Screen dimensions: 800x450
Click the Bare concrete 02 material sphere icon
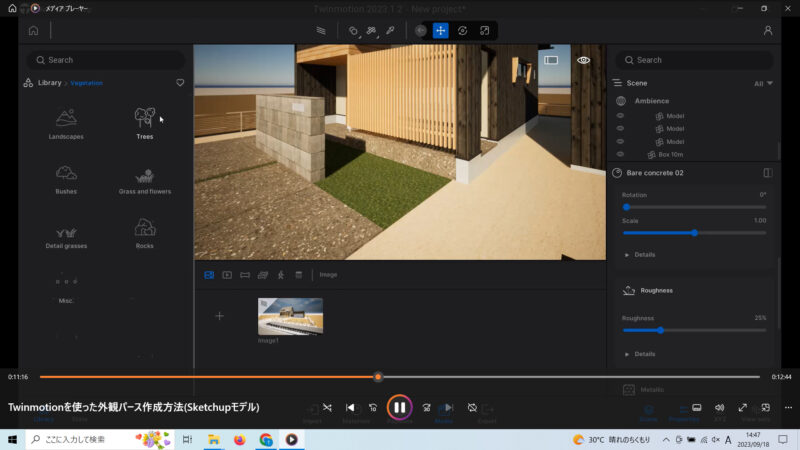617,173
